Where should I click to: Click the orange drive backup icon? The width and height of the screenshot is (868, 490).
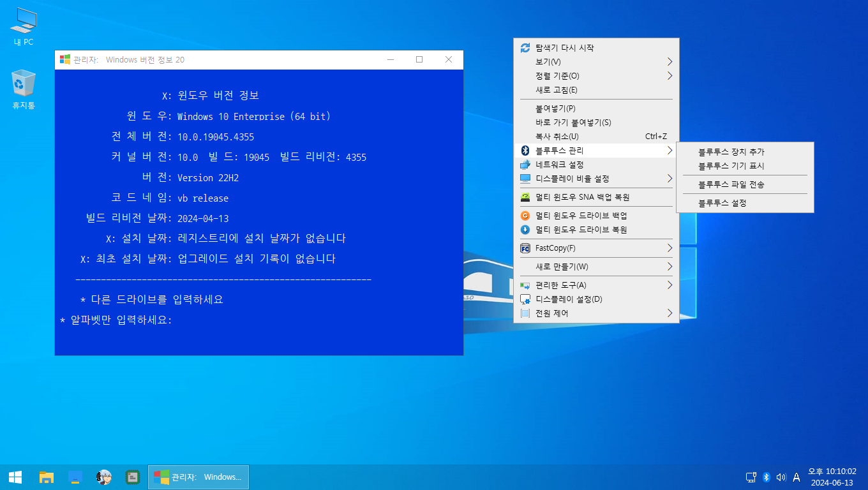[x=525, y=216]
